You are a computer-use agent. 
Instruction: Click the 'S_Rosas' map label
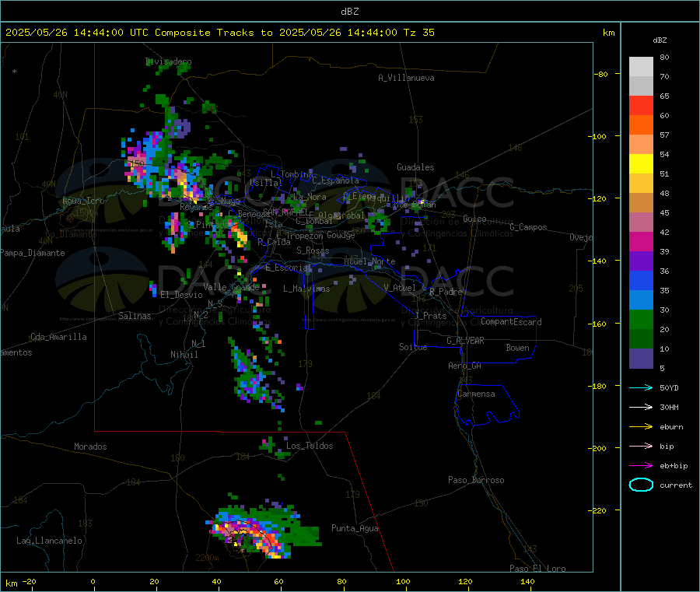click(313, 250)
